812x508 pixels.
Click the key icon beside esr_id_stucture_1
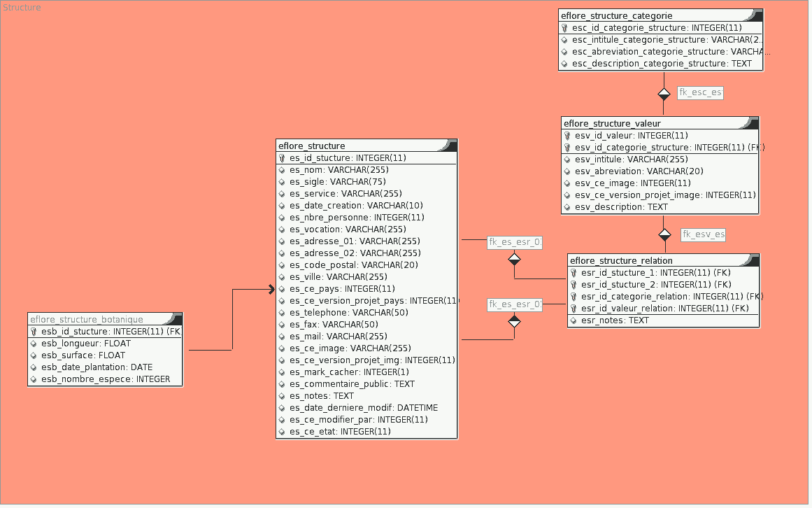tap(574, 273)
